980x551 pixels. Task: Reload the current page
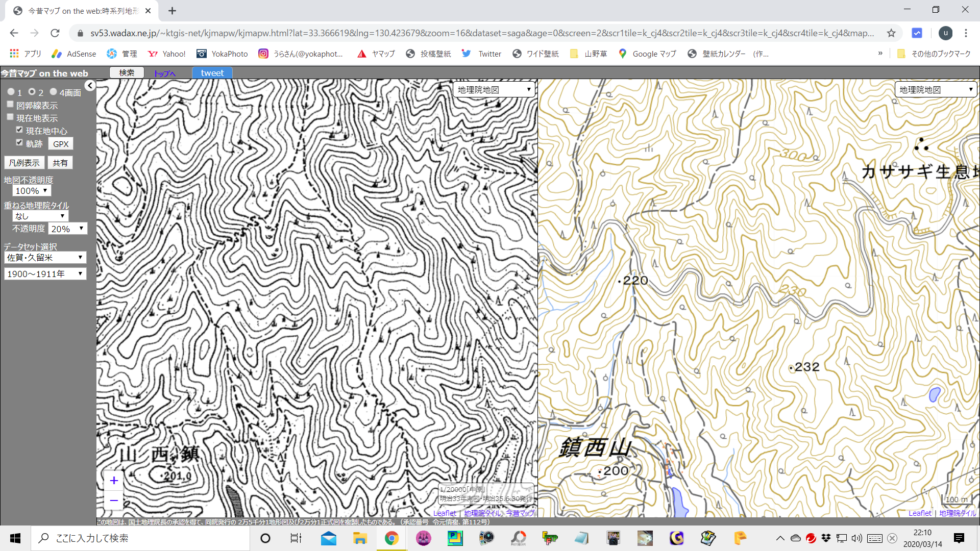(55, 33)
